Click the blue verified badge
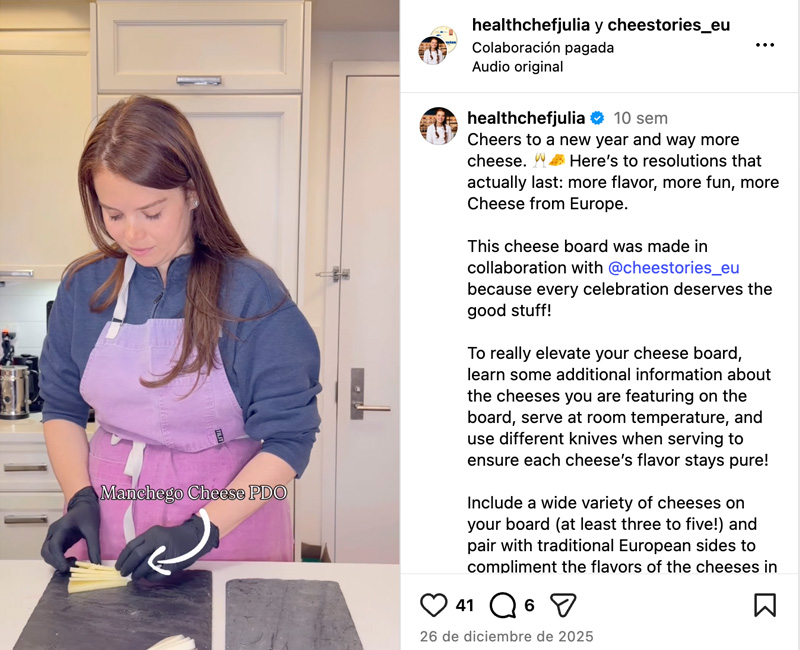Viewport: 800px width, 650px height. click(x=597, y=118)
